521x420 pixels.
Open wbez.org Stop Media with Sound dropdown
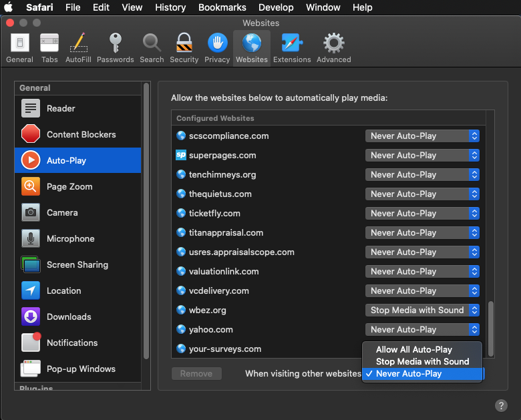pyautogui.click(x=422, y=310)
